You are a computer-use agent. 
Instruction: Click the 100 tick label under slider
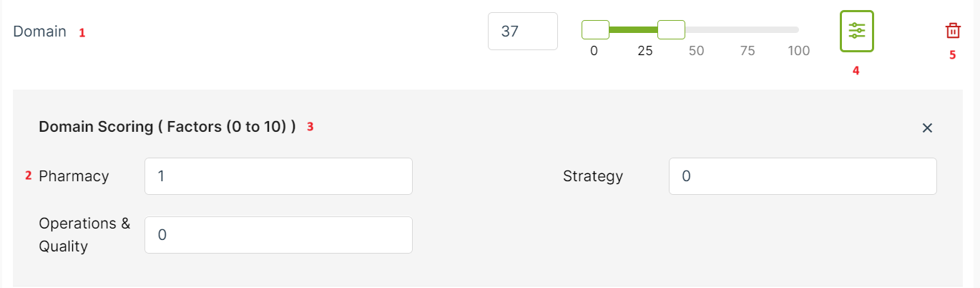tap(799, 51)
